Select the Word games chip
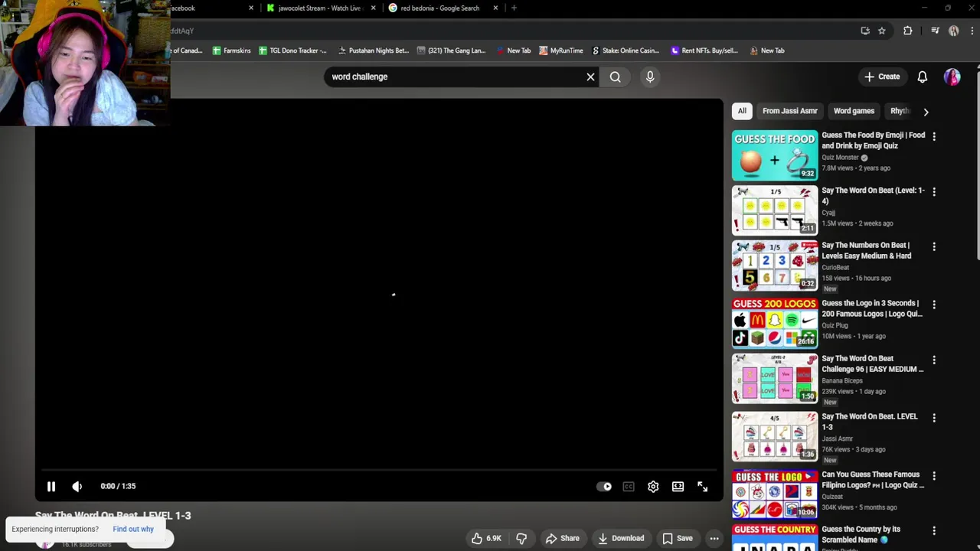Image resolution: width=980 pixels, height=551 pixels. click(854, 111)
